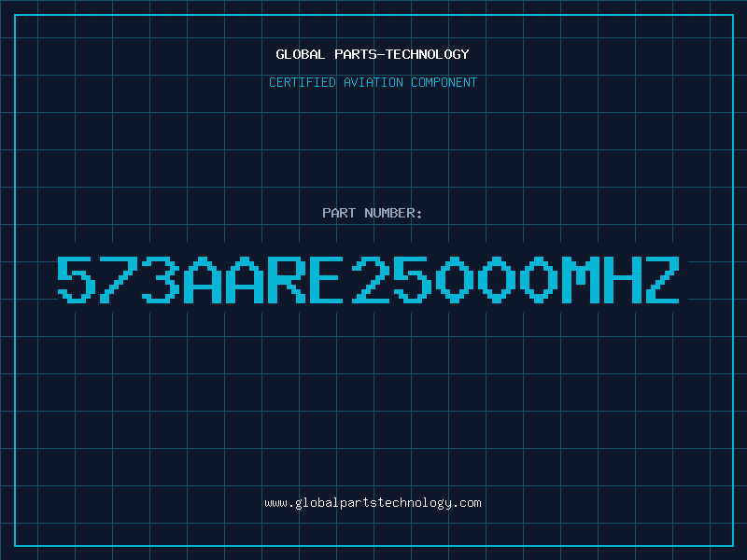Open the www.globalpartstechnology.com link
Screen dimensions: 747x560
coord(373,503)
